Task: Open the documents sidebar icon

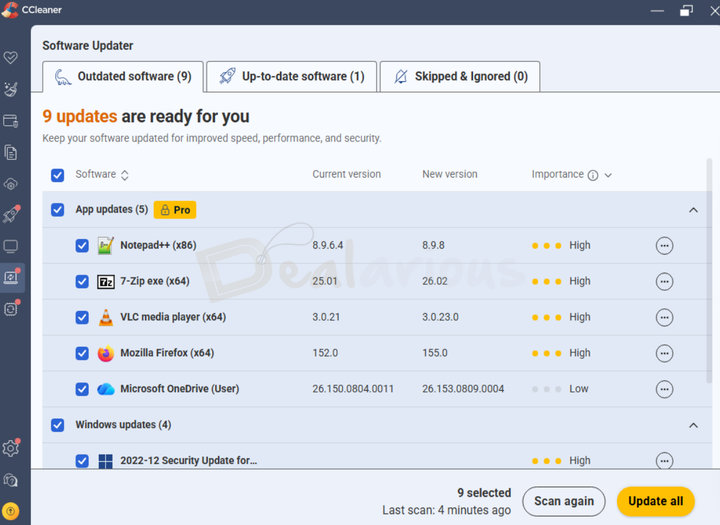Action: tap(11, 152)
